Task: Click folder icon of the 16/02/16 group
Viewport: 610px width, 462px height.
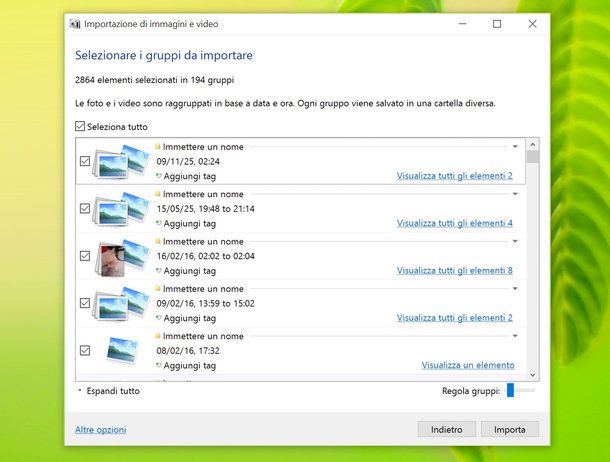Action: click(158, 242)
